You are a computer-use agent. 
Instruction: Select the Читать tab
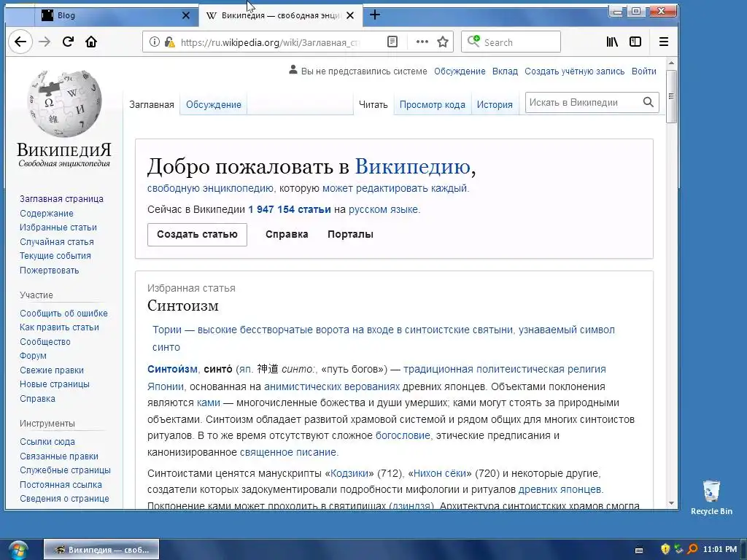point(373,105)
